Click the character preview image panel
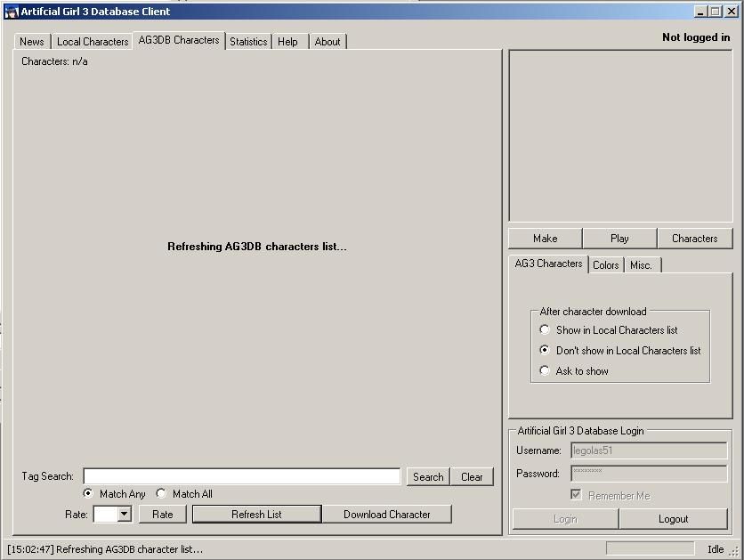The image size is (744, 560). (x=620, y=135)
